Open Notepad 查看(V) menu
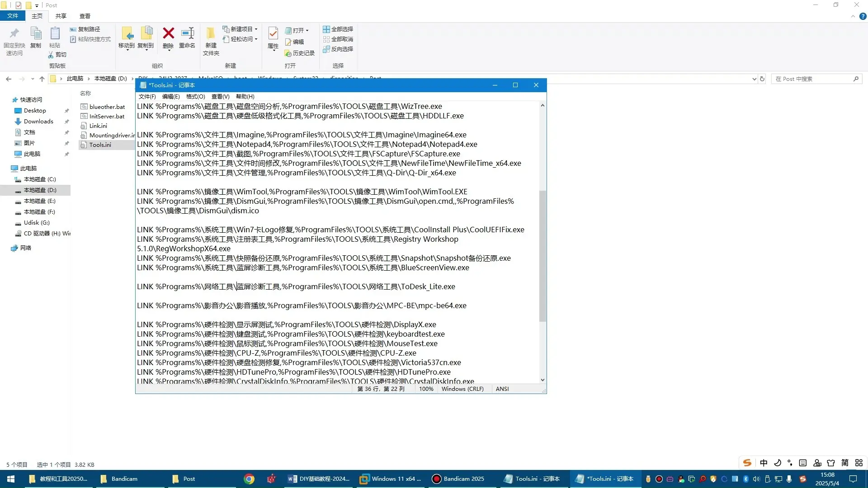The image size is (868, 488). (x=220, y=97)
